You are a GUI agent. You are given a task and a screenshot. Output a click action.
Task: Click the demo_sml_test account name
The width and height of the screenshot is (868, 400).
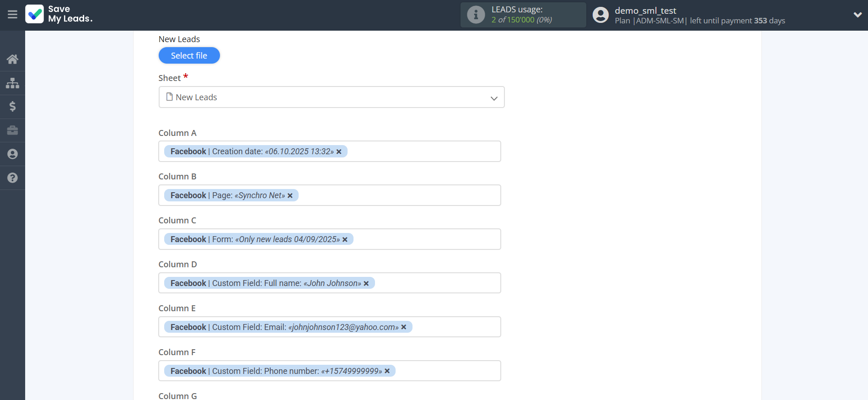(645, 11)
